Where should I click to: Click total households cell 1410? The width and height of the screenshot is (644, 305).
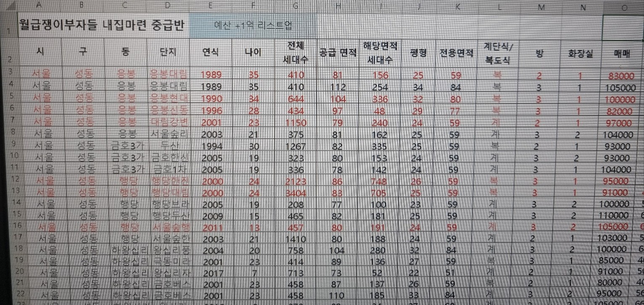[x=296, y=239]
